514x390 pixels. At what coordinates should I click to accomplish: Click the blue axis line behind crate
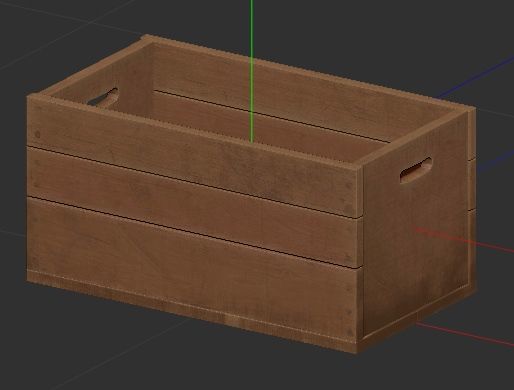[x=476, y=78]
